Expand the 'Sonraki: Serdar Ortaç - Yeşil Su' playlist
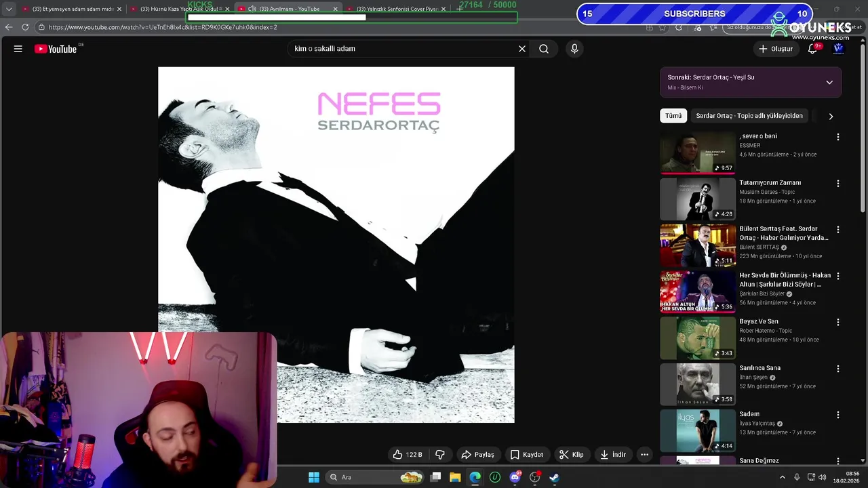868x488 pixels. click(829, 83)
